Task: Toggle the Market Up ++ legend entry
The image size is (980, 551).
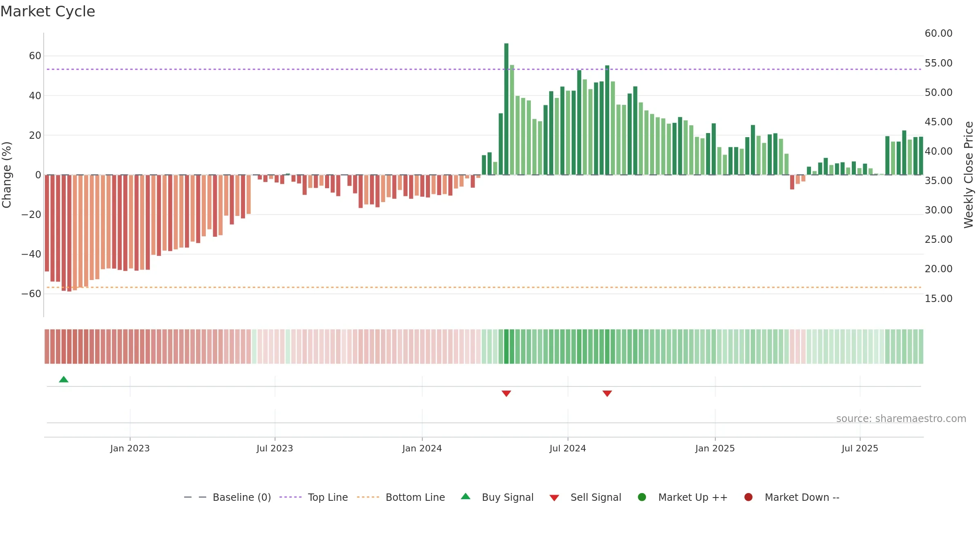Action: 682,497
